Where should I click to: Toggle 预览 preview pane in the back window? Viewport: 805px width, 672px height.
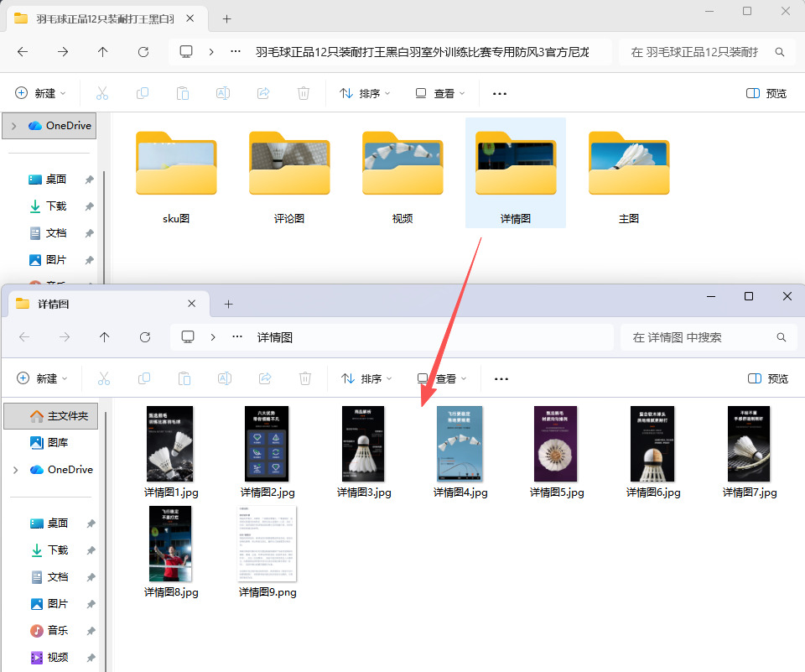point(766,93)
